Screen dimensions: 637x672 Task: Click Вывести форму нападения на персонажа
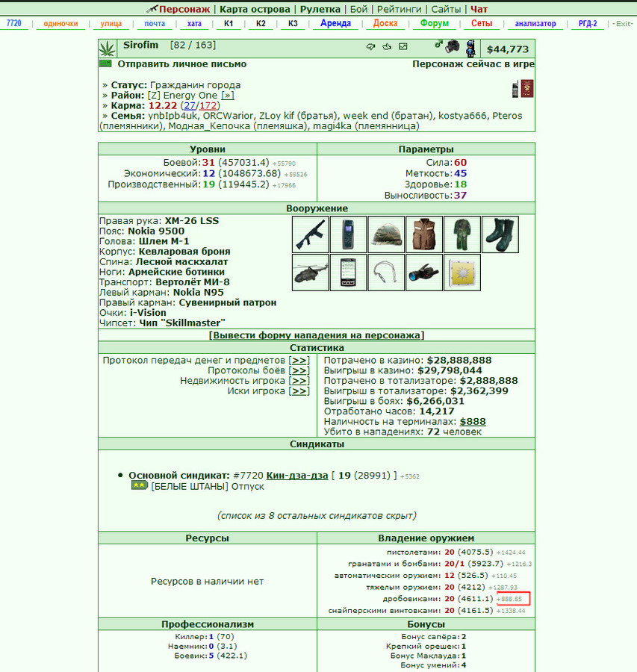coord(317,335)
